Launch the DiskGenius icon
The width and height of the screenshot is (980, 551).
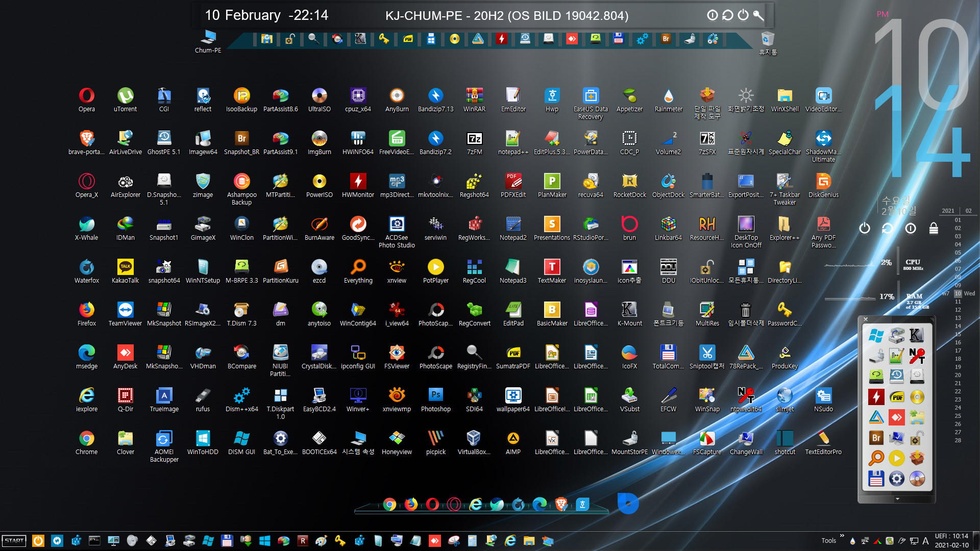point(823,185)
